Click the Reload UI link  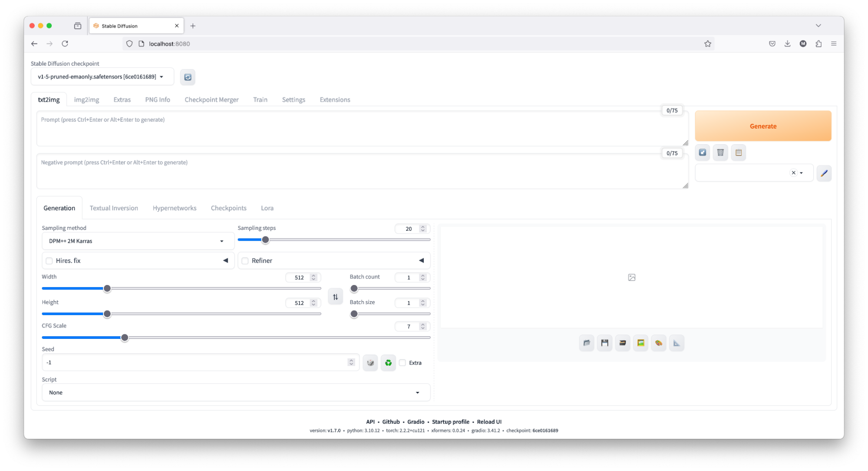pyautogui.click(x=489, y=422)
